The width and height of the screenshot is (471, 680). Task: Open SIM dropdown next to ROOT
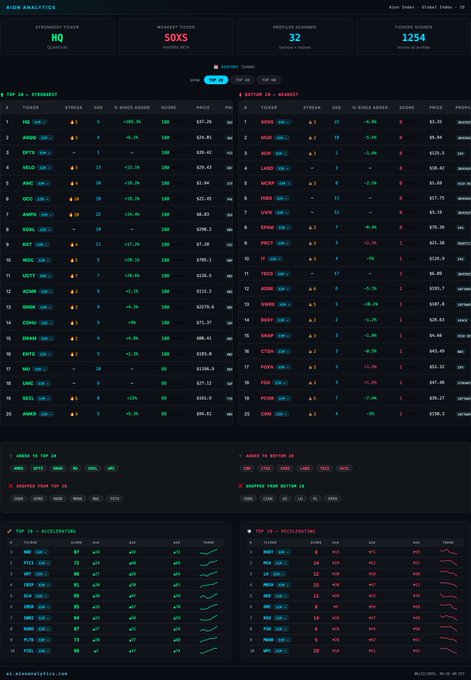pyautogui.click(x=283, y=552)
